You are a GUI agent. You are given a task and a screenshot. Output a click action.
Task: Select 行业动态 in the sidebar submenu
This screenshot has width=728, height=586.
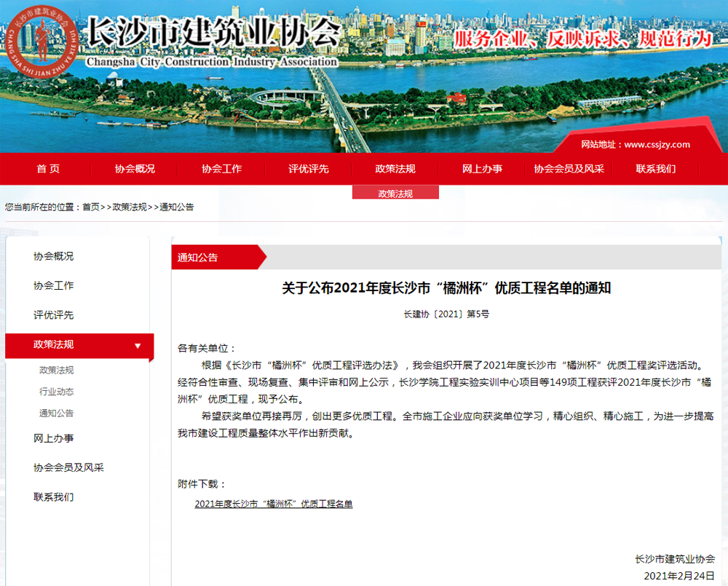pyautogui.click(x=56, y=392)
